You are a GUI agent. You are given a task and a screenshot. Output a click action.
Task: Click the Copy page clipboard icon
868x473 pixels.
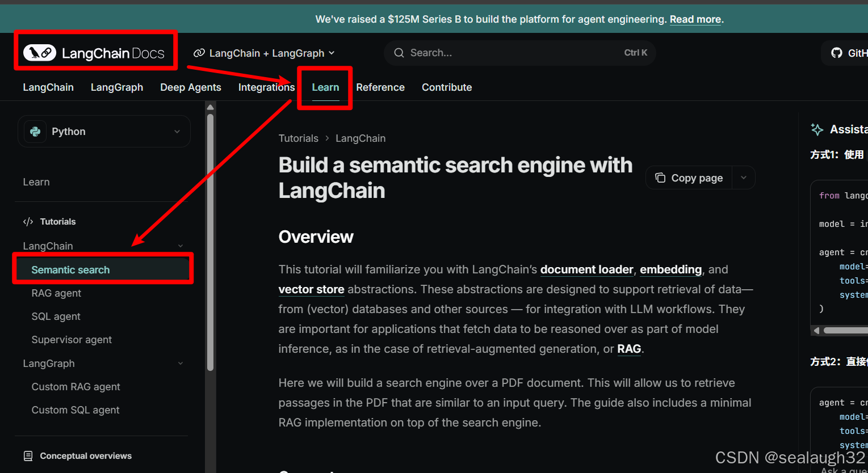point(660,178)
